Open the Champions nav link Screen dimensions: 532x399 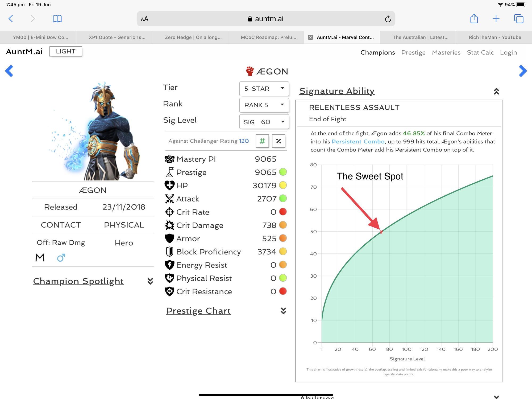377,52
